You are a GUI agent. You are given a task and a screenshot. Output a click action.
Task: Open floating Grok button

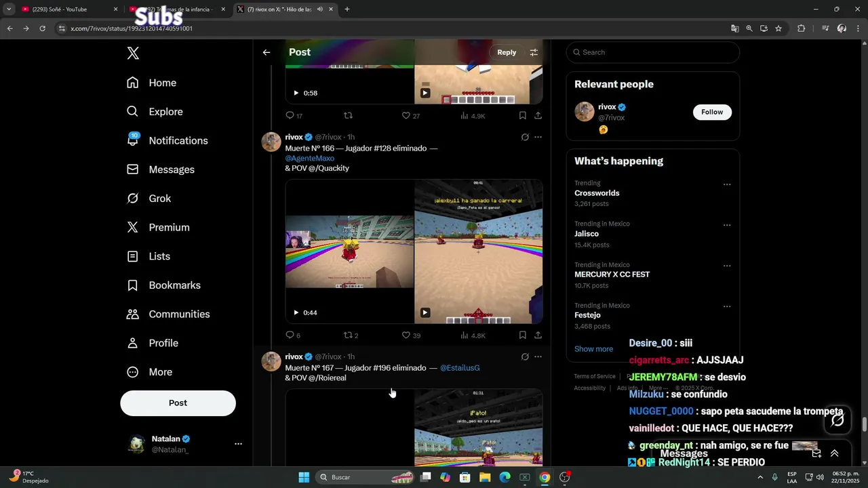pyautogui.click(x=837, y=420)
